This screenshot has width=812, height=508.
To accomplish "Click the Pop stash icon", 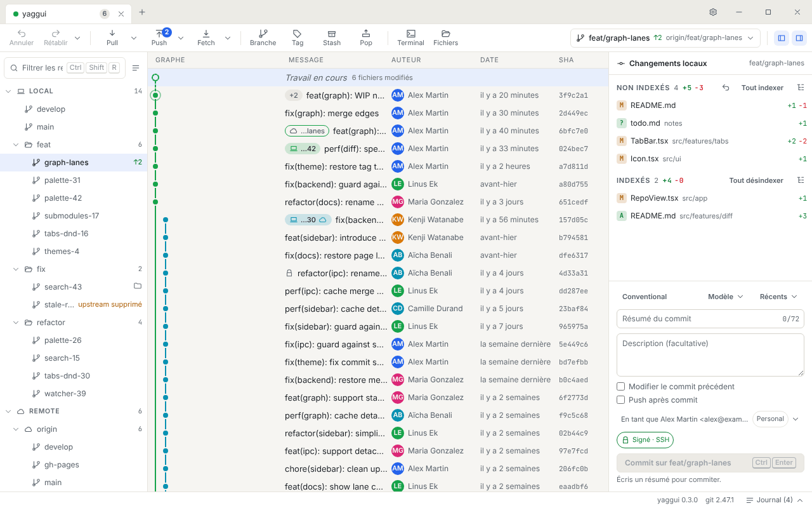I will [x=366, y=34].
